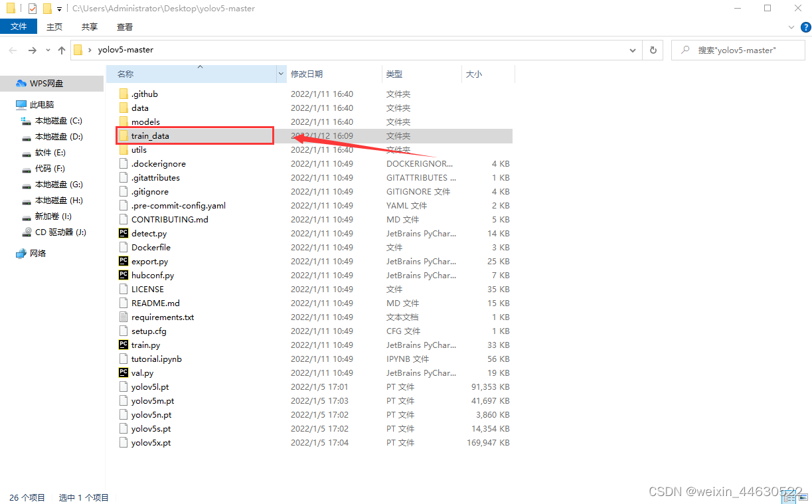Viewport: 812px width, 504px height.
Task: Select hubconf.py file icon
Action: [x=123, y=275]
